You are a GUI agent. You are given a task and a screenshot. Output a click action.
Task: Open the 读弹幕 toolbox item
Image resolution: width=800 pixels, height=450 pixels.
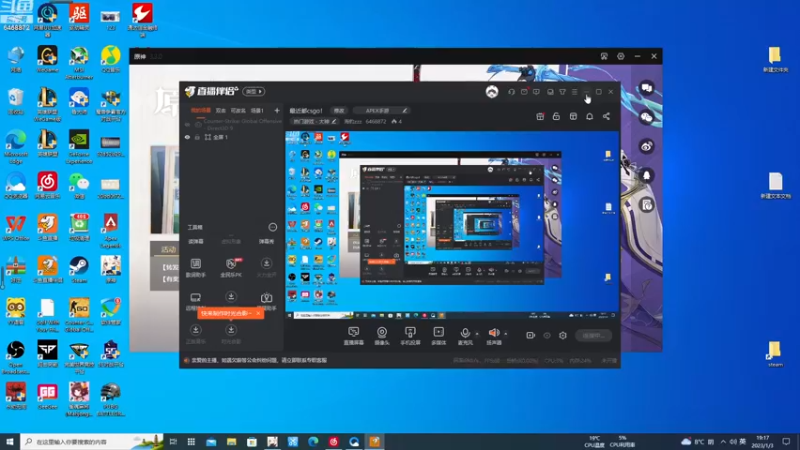coord(196,241)
